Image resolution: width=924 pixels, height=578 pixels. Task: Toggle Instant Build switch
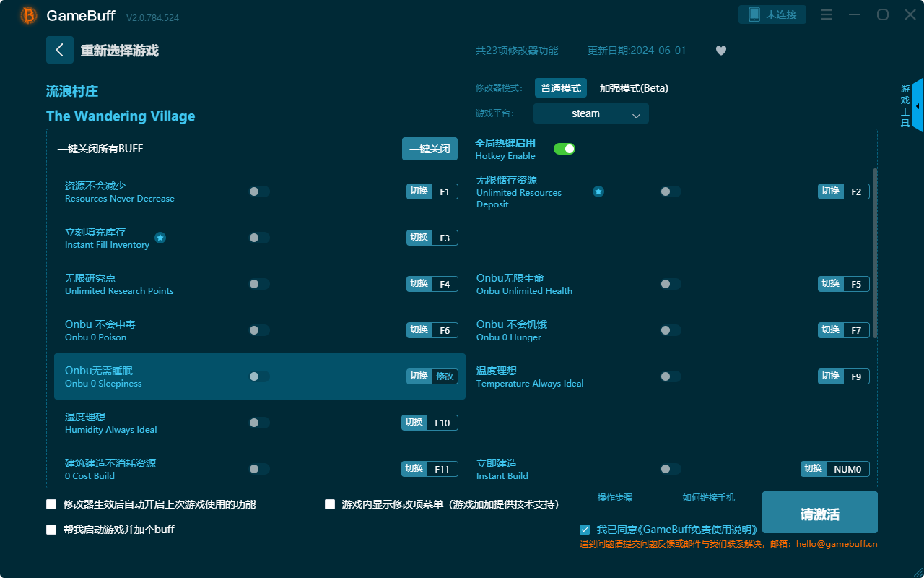point(671,469)
